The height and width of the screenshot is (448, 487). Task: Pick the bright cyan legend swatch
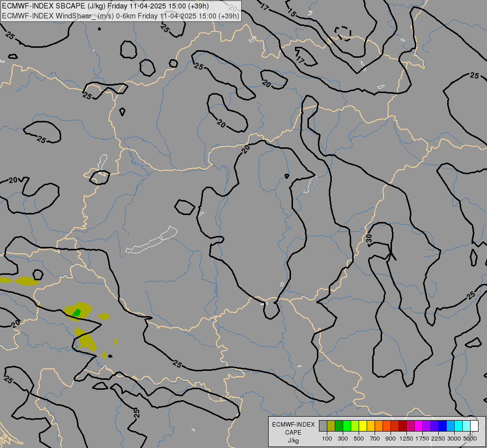(x=459, y=426)
